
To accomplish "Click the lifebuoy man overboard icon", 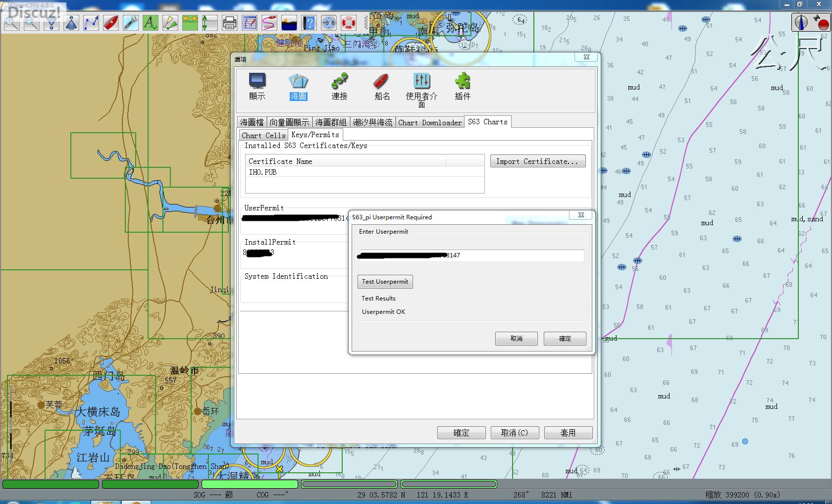I will pyautogui.click(x=349, y=23).
